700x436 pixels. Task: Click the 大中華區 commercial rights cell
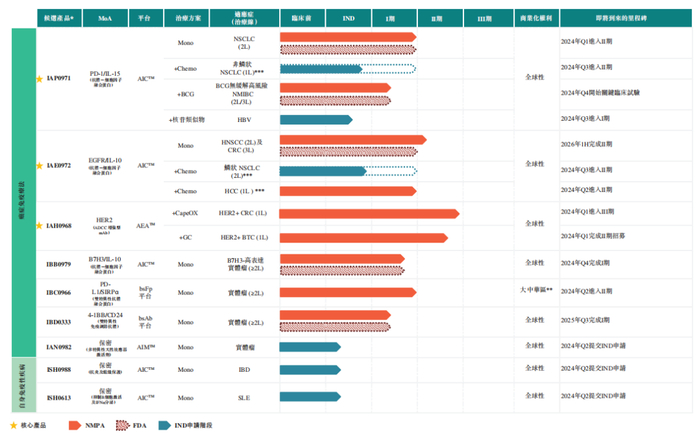point(536,290)
